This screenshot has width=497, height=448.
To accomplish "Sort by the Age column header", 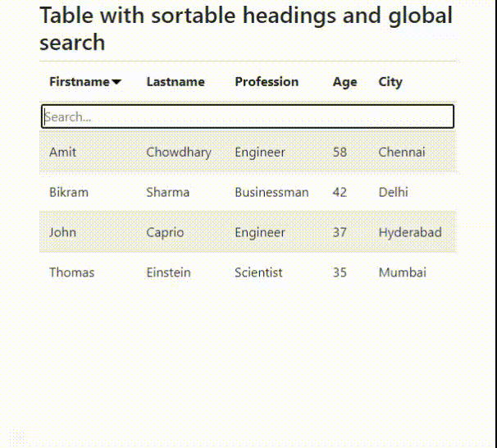I will click(x=344, y=82).
